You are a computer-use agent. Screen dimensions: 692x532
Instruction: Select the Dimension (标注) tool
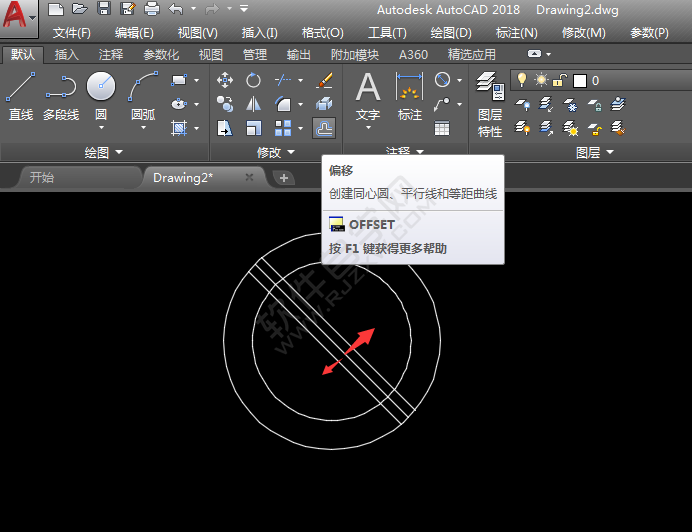410,96
